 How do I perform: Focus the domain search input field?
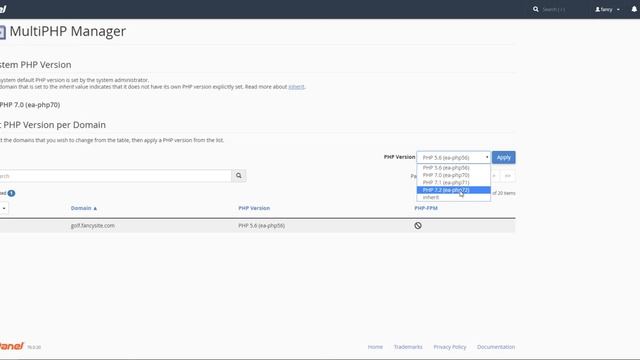point(115,176)
